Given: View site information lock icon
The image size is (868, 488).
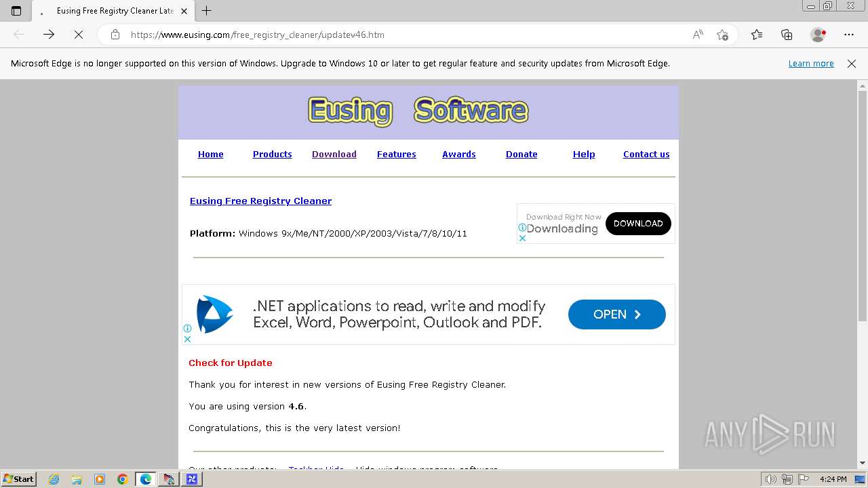Looking at the screenshot, I should (x=115, y=35).
